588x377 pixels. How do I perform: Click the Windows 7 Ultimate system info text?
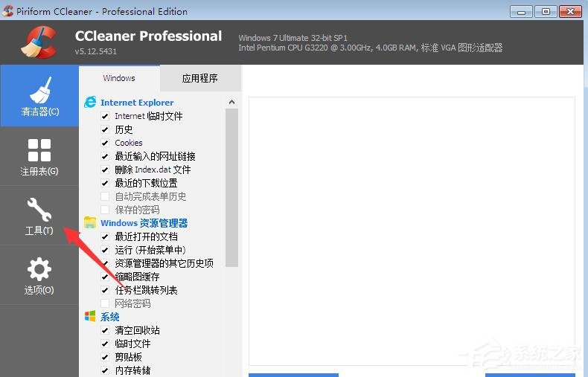(x=293, y=38)
